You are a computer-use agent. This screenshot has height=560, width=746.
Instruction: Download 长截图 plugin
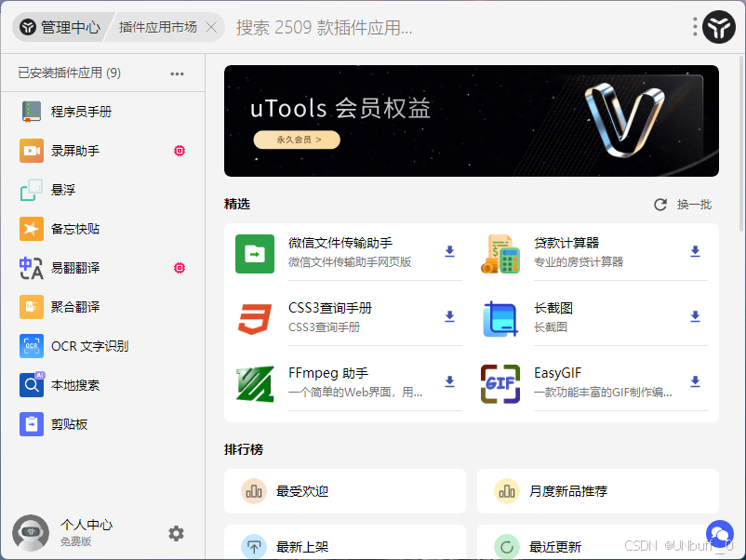pos(695,316)
